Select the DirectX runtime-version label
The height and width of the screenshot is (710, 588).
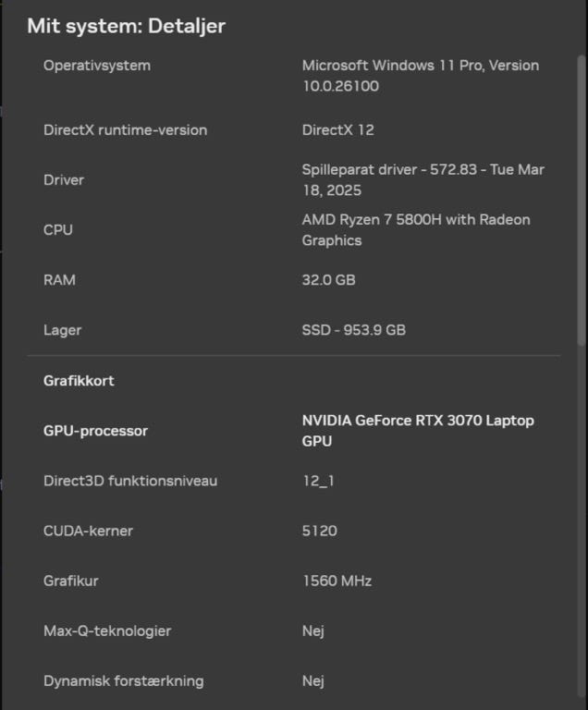pyautogui.click(x=125, y=130)
